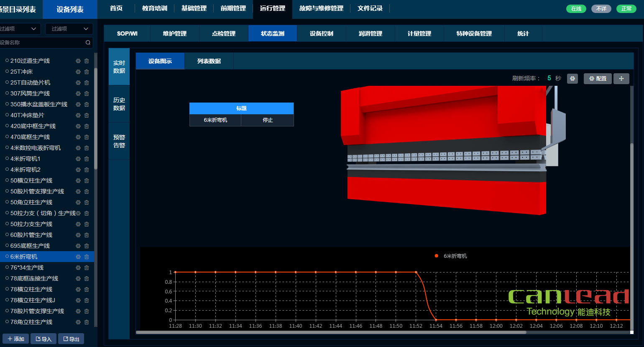Screen dimensions: 644x347
Task: Click the 添加 button
Action: (x=16, y=339)
